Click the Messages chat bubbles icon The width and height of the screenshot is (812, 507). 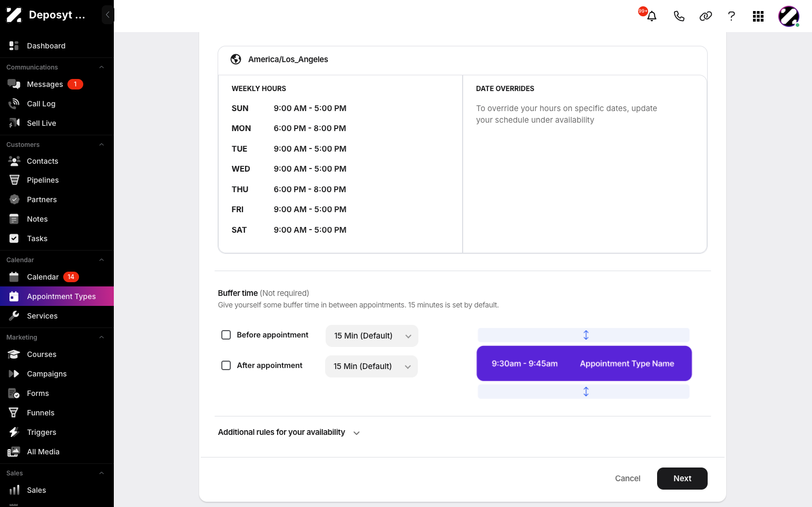coord(14,84)
